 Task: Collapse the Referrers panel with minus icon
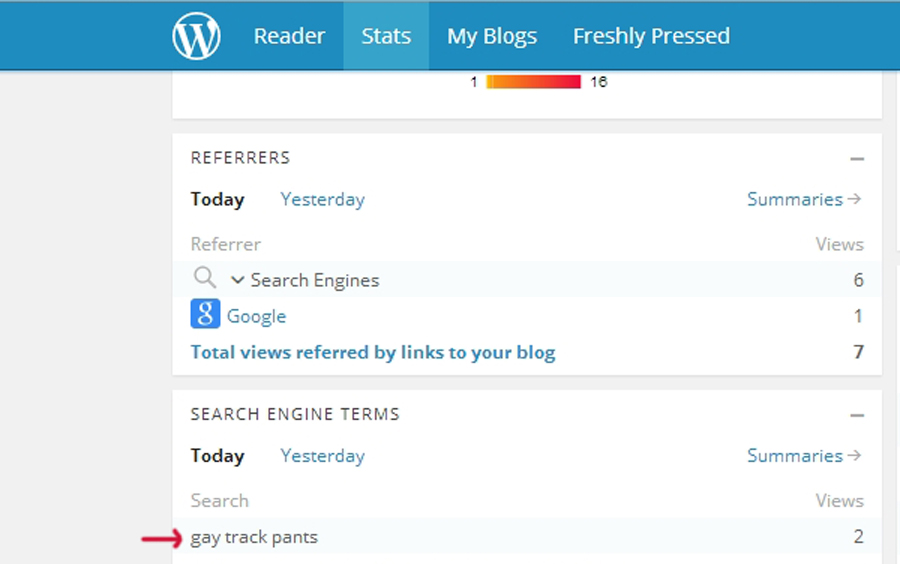click(856, 159)
